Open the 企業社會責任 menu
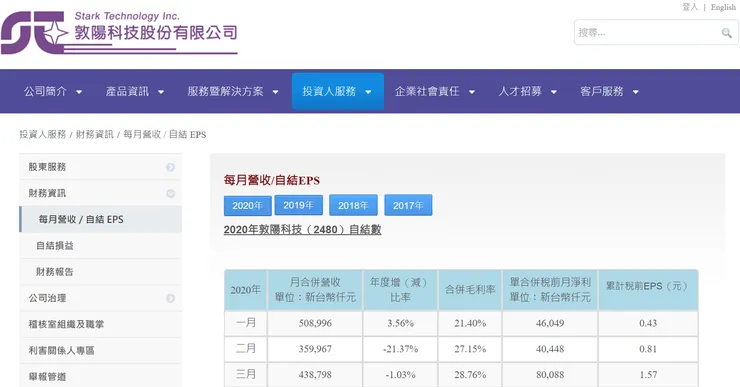This screenshot has height=387, width=740. pos(427,91)
